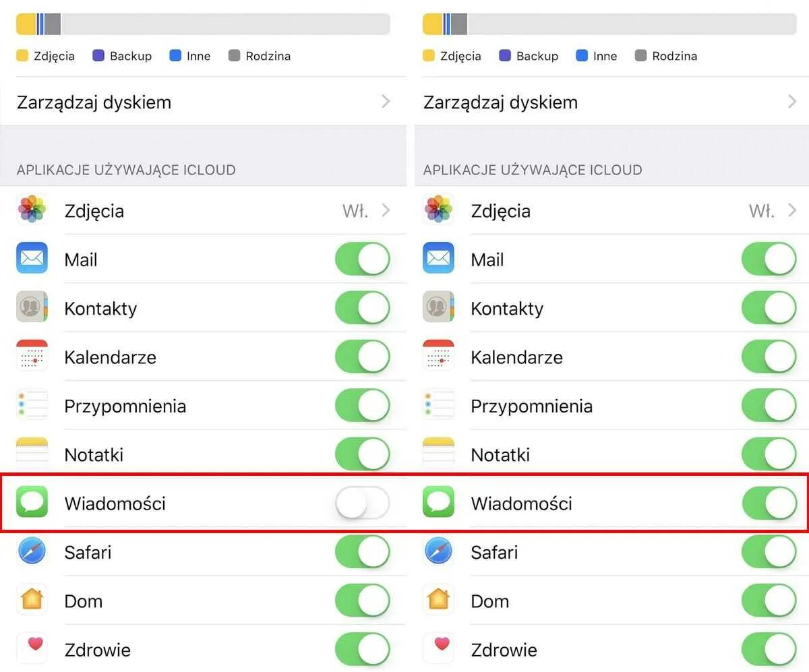Tap the Reminders list icon in left screenshot

32,406
